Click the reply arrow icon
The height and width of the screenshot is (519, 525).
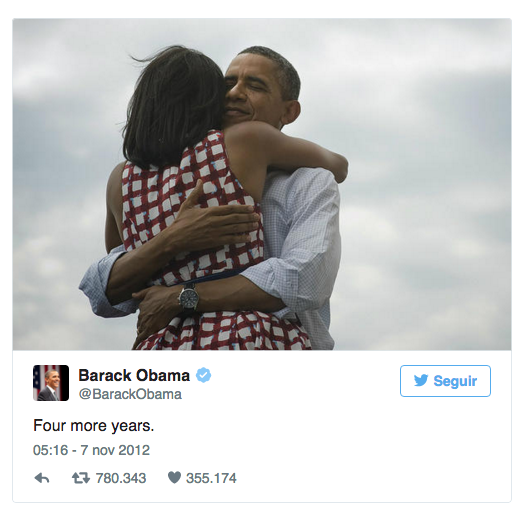click(x=42, y=478)
